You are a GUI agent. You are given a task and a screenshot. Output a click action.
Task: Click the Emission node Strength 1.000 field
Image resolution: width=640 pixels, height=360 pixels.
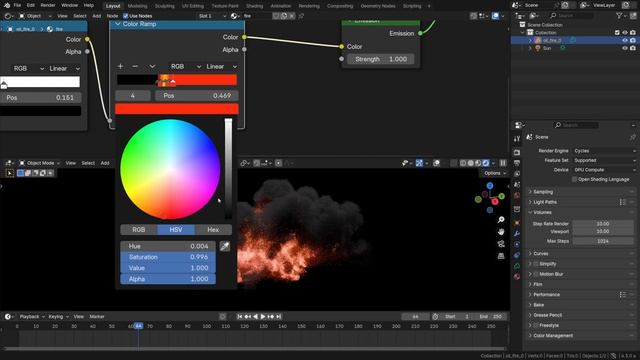click(x=380, y=59)
